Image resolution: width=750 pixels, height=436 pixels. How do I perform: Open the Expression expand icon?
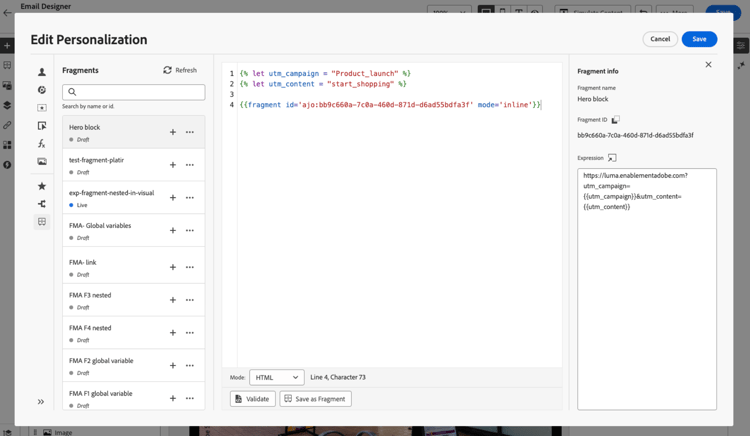tap(612, 158)
